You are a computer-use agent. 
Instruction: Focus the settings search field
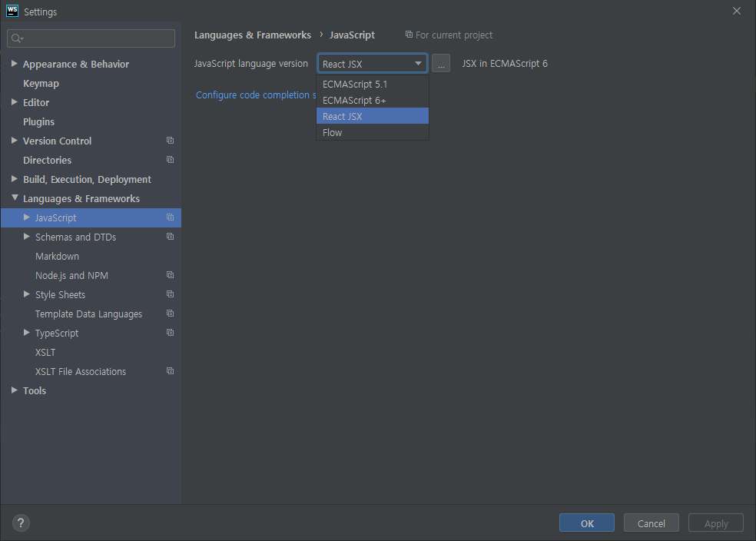point(91,38)
